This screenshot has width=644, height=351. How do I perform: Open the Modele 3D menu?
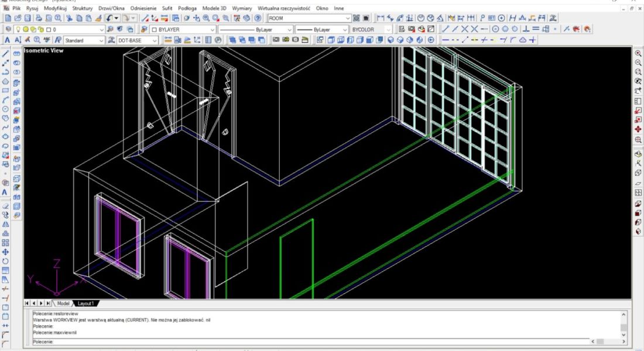point(214,8)
